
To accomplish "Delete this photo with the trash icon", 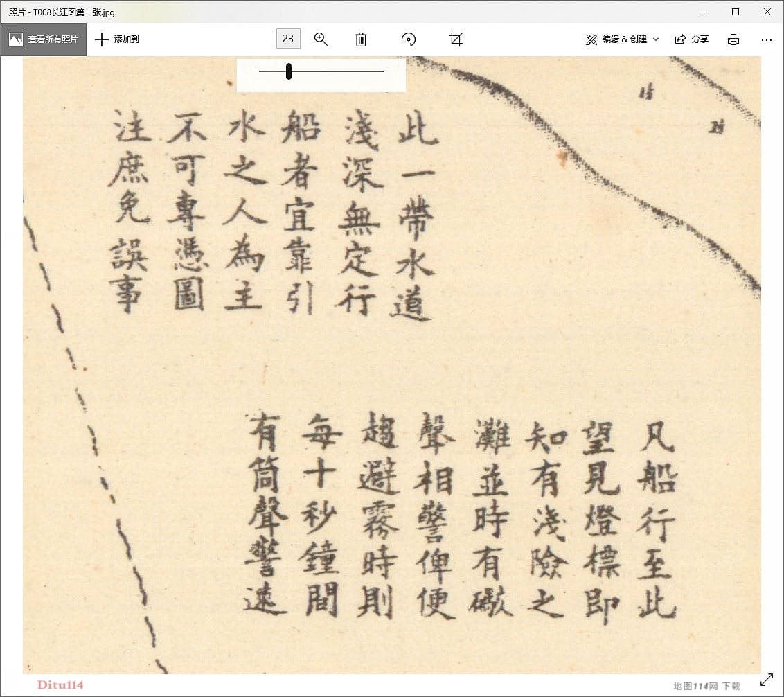I will [x=360, y=39].
